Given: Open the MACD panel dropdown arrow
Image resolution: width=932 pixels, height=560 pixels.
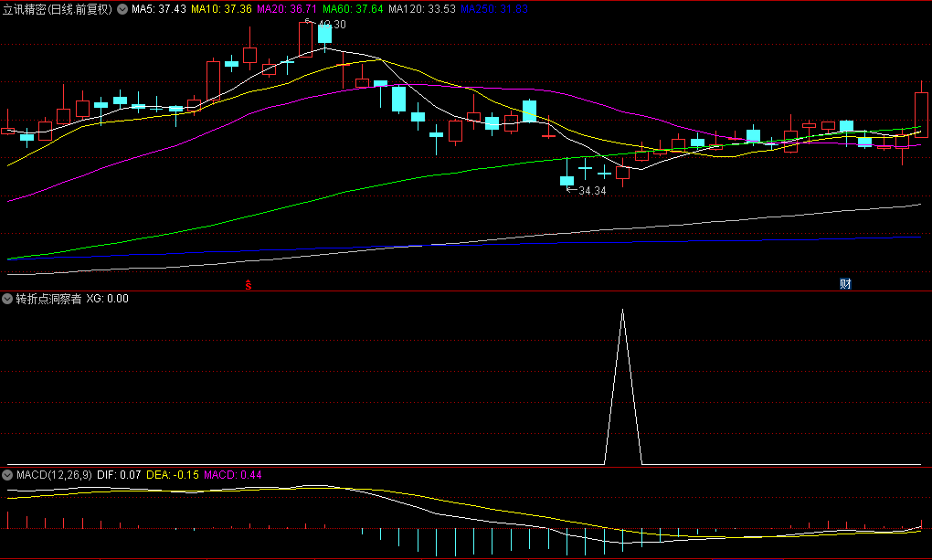Looking at the screenshot, I should (x=8, y=475).
